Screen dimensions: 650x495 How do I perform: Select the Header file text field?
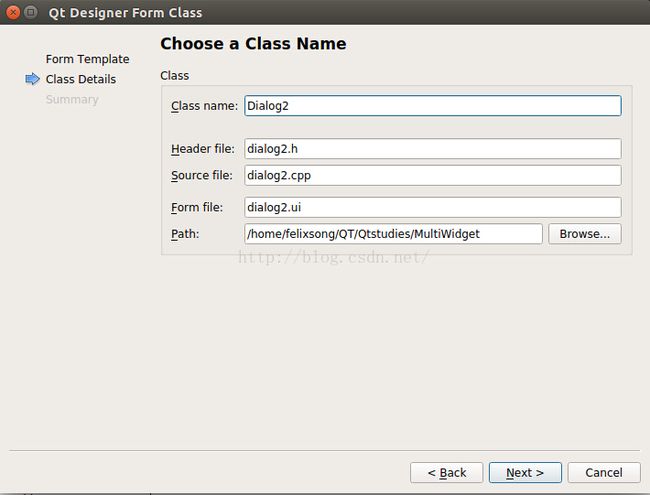[x=433, y=148]
